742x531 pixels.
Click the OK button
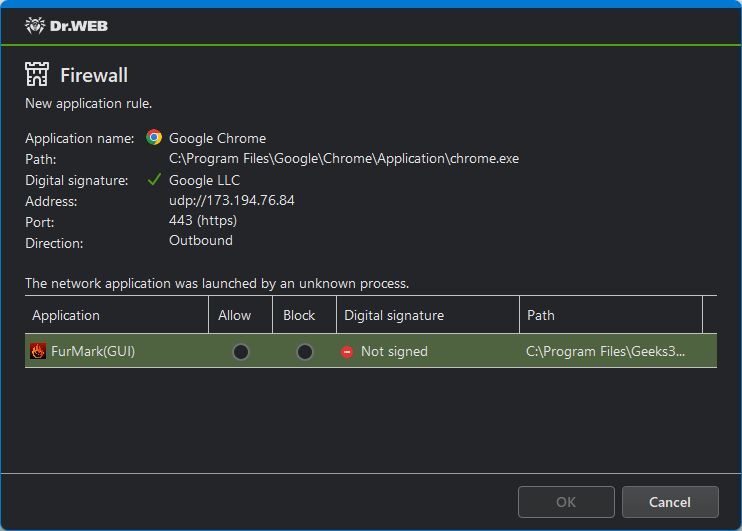coord(566,502)
